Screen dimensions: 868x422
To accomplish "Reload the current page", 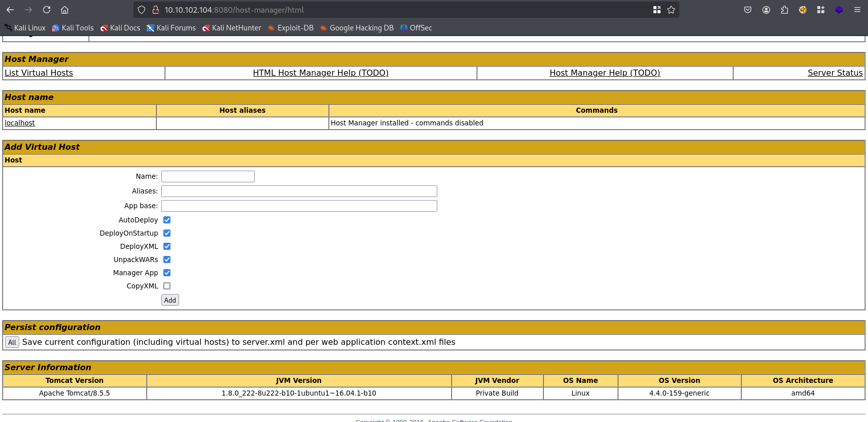I will pos(47,10).
